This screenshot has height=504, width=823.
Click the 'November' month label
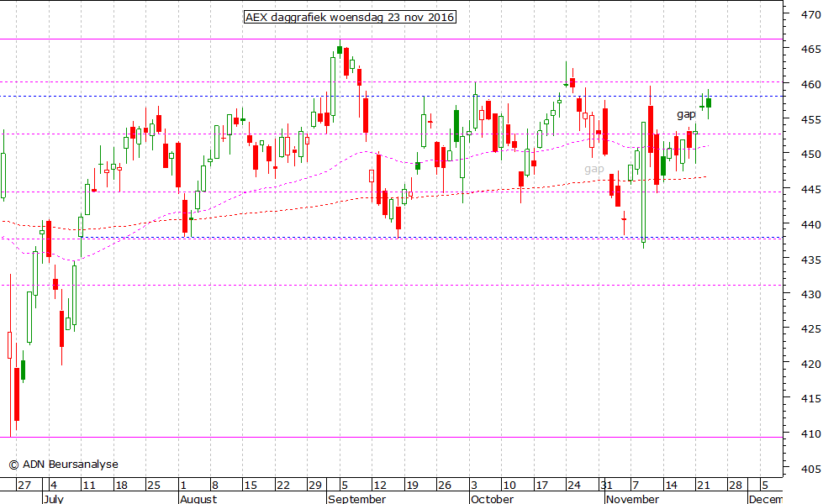click(x=632, y=499)
